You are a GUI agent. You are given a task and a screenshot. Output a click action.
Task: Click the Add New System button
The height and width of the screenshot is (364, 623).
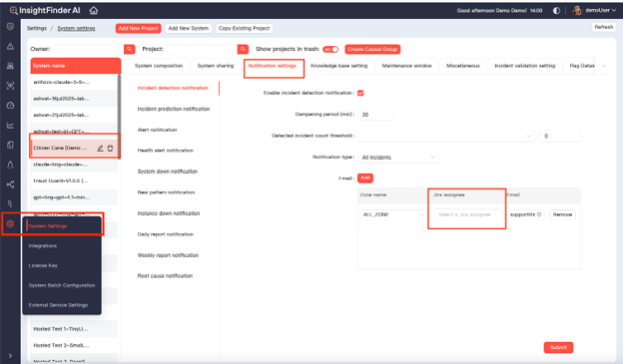189,29
